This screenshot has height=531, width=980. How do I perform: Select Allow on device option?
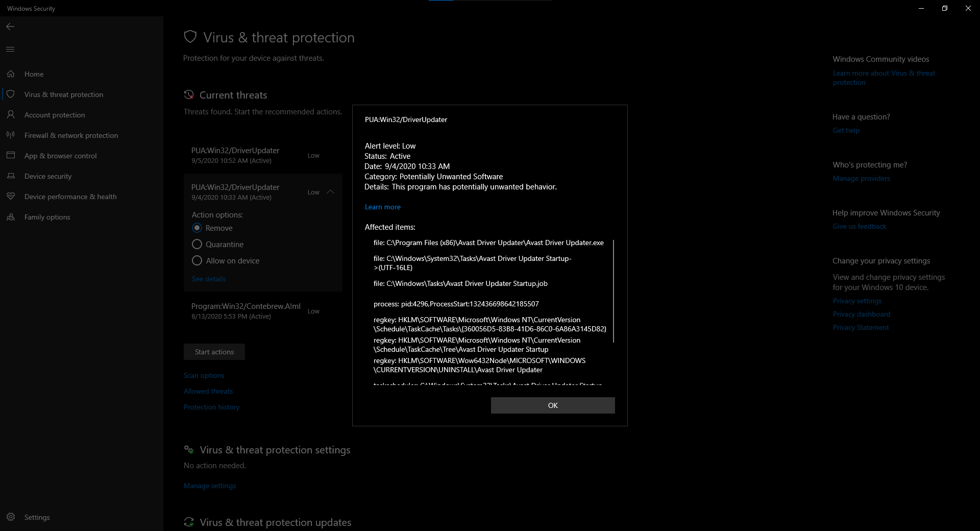tap(197, 260)
